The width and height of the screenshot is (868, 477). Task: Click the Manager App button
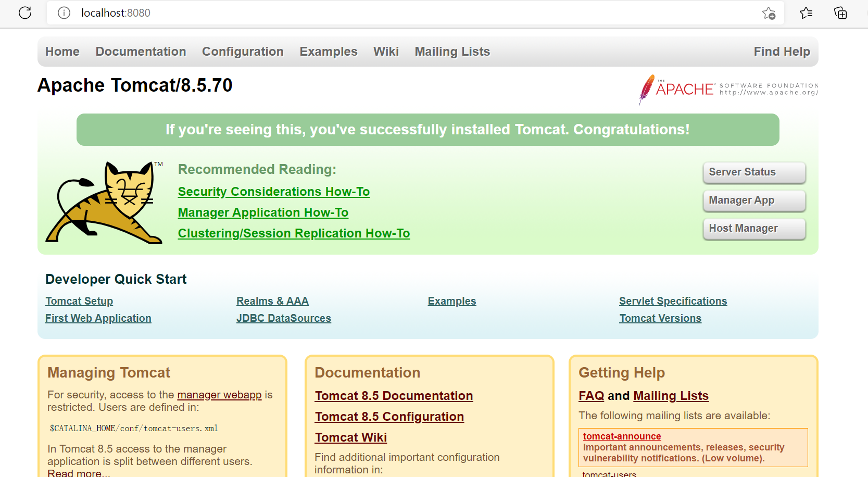754,200
